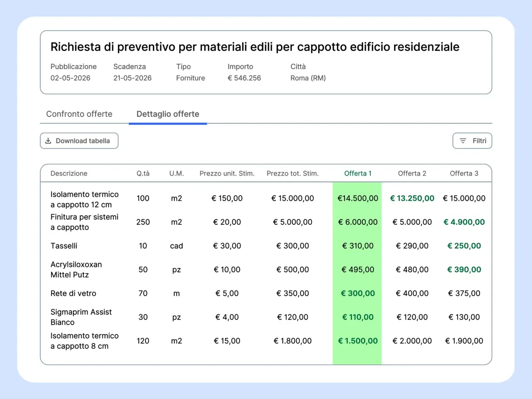Click the € 290,00 Offerta 2 cell
This screenshot has width=532, height=399.
[412, 246]
